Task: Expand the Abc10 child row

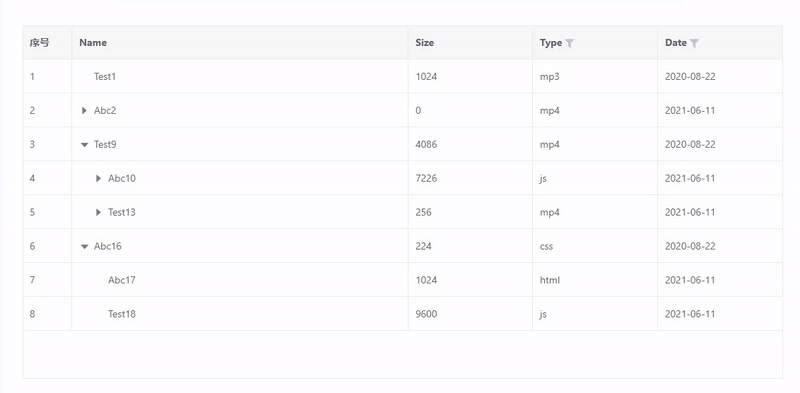Action: (98, 178)
